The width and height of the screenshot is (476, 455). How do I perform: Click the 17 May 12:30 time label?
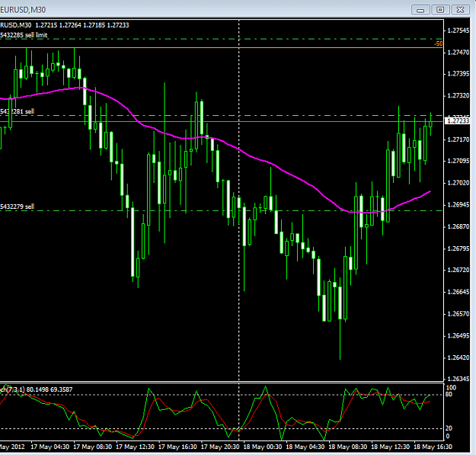[x=135, y=447]
